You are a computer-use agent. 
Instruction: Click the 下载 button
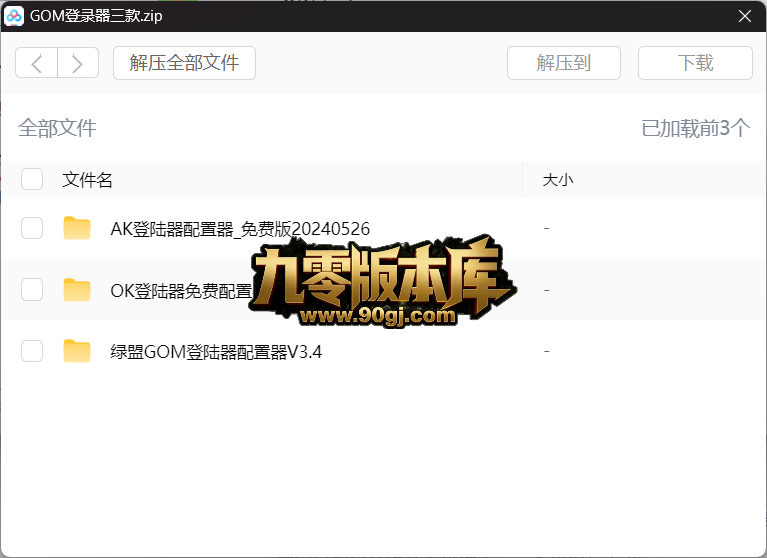[695, 63]
